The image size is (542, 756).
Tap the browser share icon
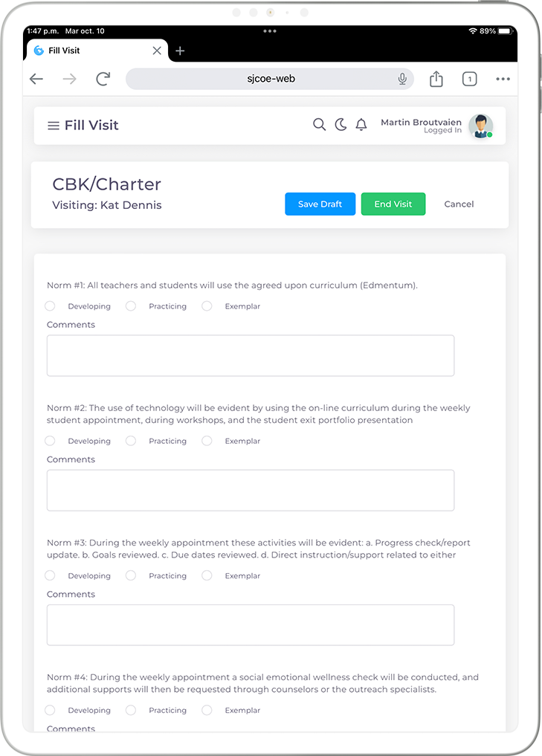436,79
